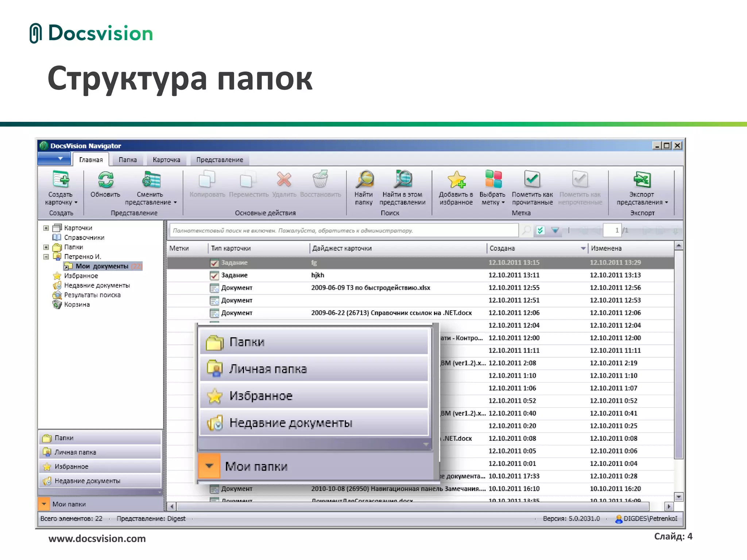The width and height of the screenshot is (747, 560).
Task: Select Избранное star in folder tree
Action: [x=57, y=276]
